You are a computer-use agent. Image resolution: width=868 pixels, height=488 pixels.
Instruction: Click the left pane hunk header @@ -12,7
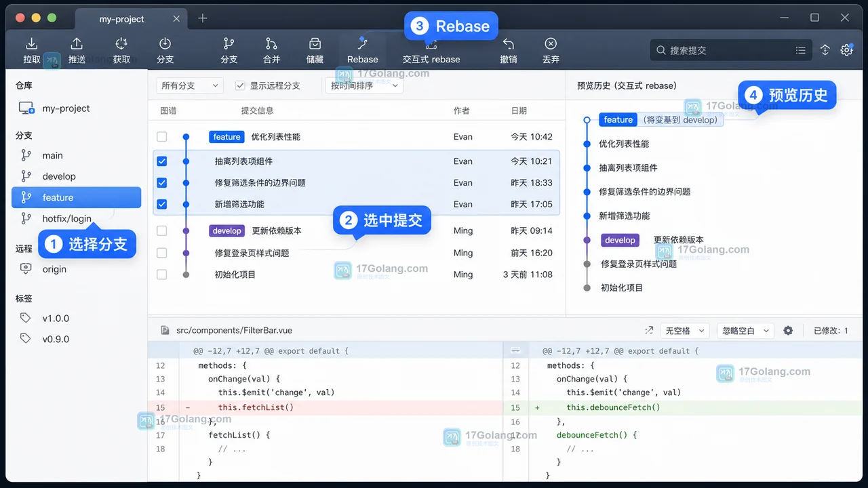tap(271, 351)
